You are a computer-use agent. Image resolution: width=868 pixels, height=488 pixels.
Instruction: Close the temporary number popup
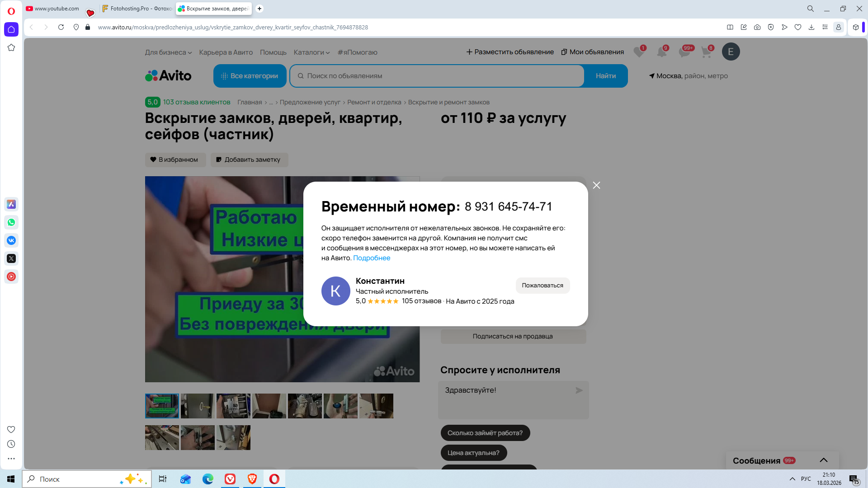[596, 185]
